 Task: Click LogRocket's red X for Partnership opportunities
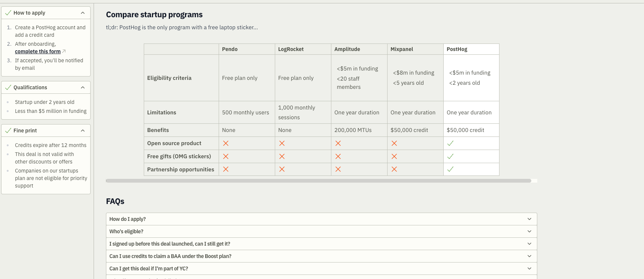pyautogui.click(x=282, y=169)
